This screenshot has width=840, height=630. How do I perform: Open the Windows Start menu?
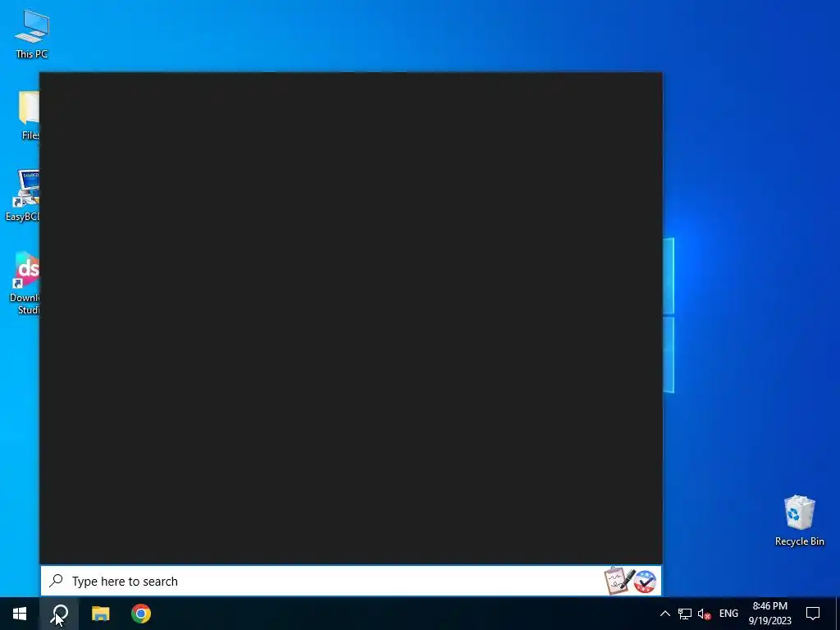point(20,614)
